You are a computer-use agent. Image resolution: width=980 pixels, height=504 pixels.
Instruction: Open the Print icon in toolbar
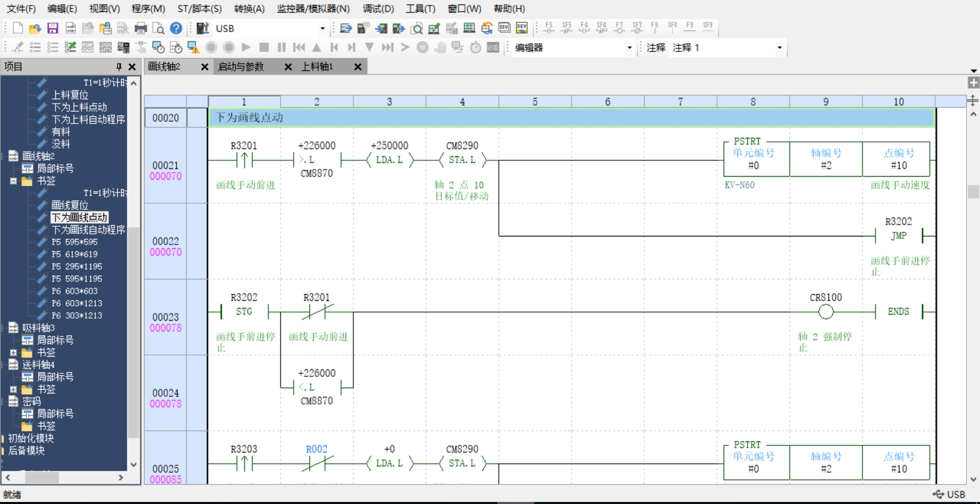(141, 28)
